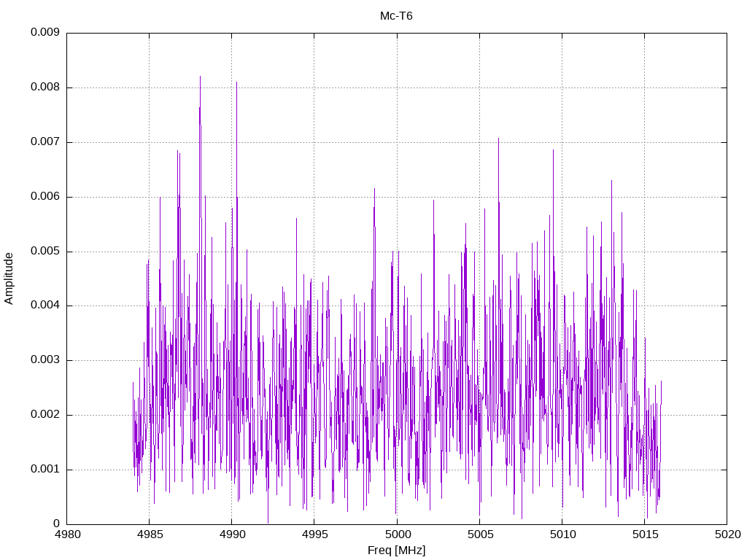The height and width of the screenshot is (560, 747).
Task: Click the x-axis tick label 4980
Action: pyautogui.click(x=67, y=534)
